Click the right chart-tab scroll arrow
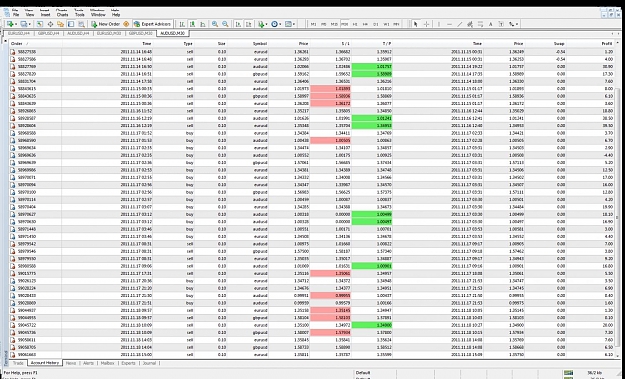This screenshot has width=625, height=379. click(x=617, y=33)
